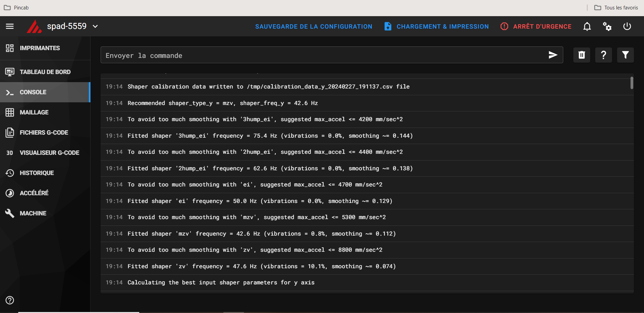Send the console command arrow
This screenshot has height=313, width=644.
553,55
